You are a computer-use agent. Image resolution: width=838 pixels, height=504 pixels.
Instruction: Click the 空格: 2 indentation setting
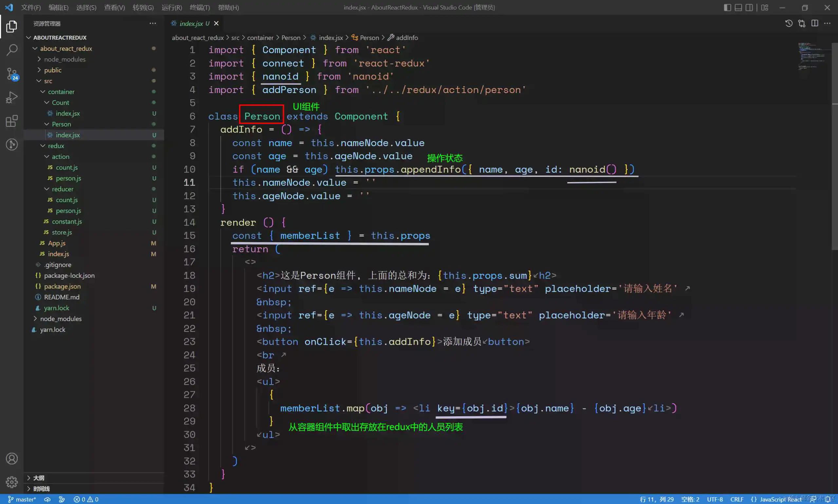coord(690,499)
